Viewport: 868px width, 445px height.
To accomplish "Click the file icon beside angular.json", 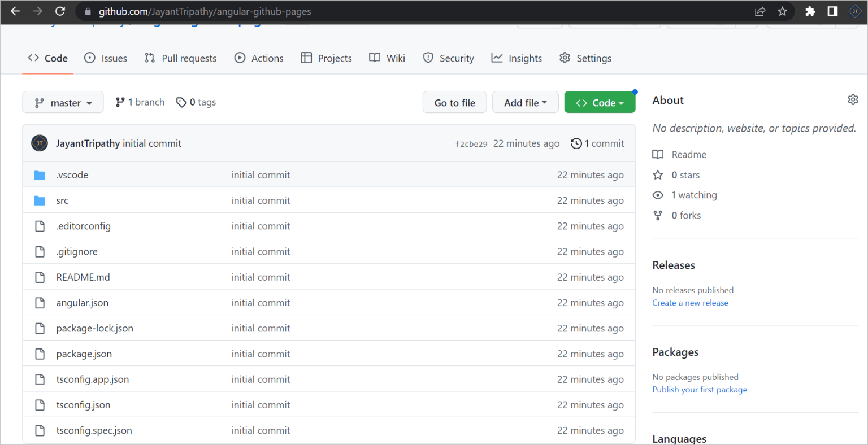I will pyautogui.click(x=40, y=303).
